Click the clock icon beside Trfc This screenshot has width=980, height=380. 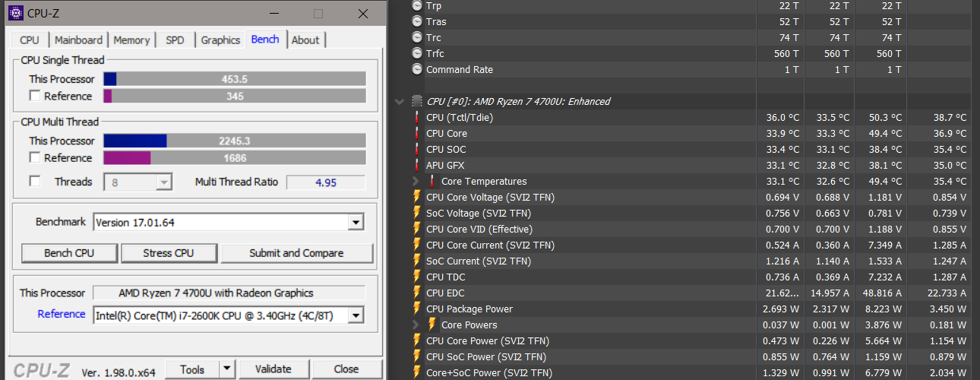(x=417, y=53)
